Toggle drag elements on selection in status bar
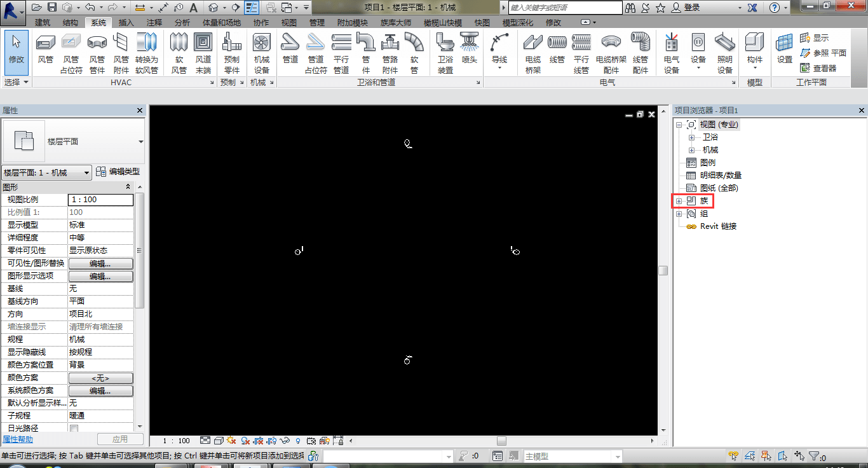868x468 pixels. click(799, 456)
